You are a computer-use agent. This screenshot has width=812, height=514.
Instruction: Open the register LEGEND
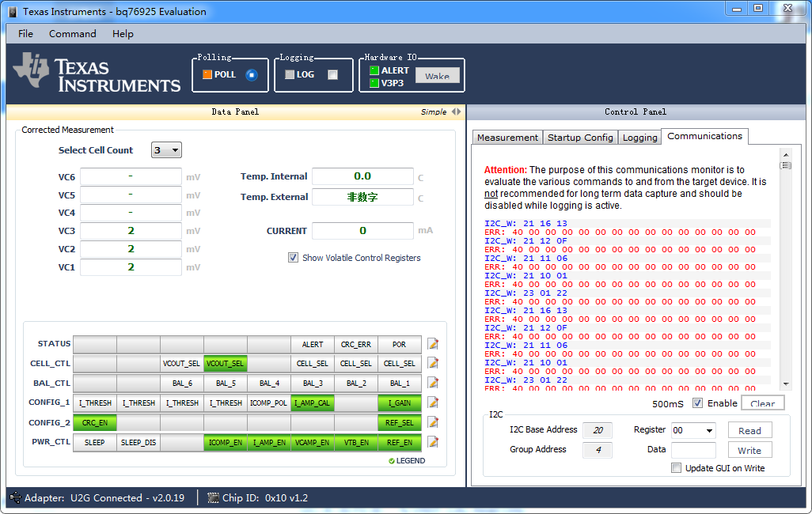[x=407, y=461]
